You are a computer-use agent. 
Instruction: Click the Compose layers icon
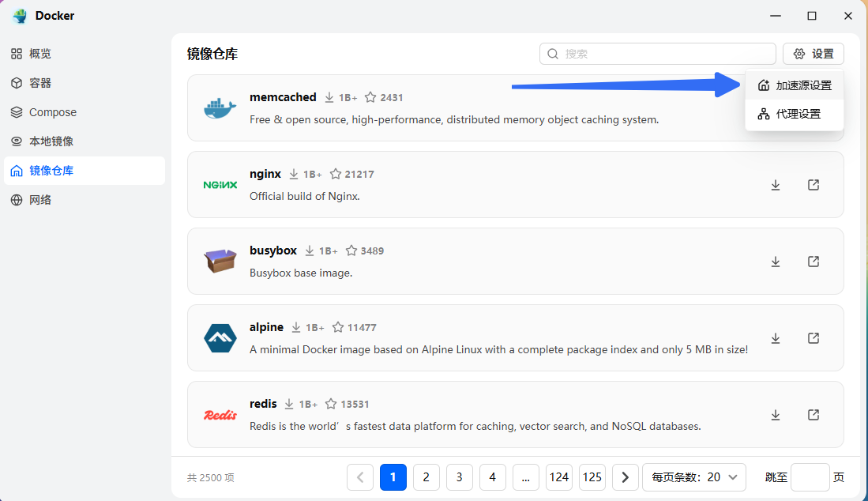click(17, 112)
